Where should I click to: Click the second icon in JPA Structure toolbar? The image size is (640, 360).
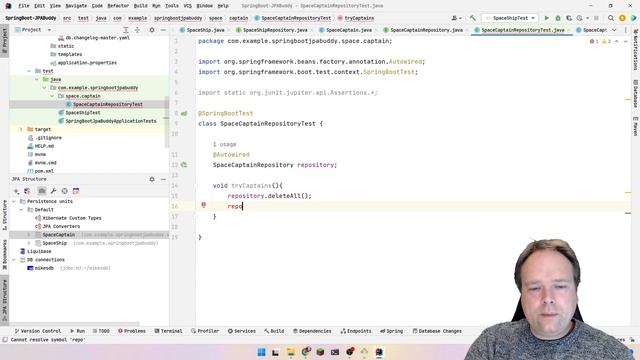tap(27, 191)
